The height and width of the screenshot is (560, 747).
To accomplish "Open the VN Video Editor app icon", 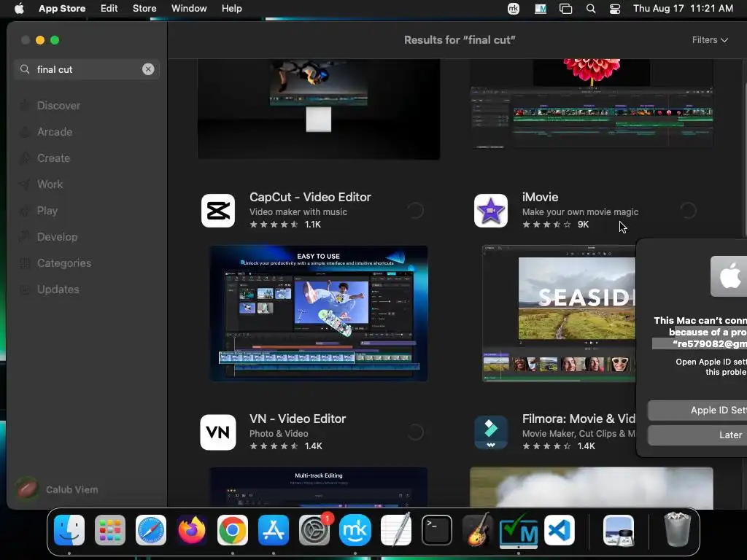I will 217,432.
